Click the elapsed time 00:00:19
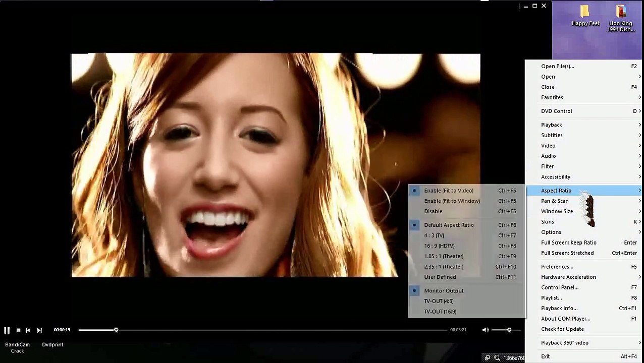 [x=62, y=330]
